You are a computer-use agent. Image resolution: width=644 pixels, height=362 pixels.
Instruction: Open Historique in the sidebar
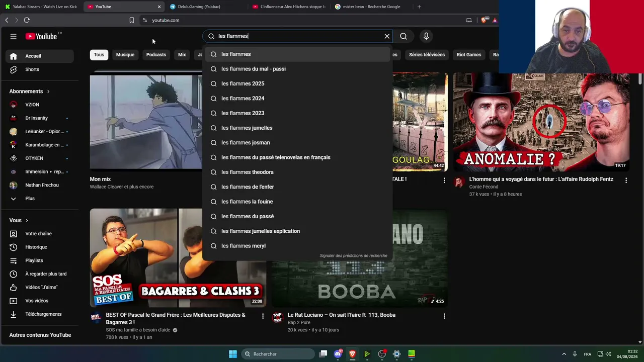(x=39, y=247)
